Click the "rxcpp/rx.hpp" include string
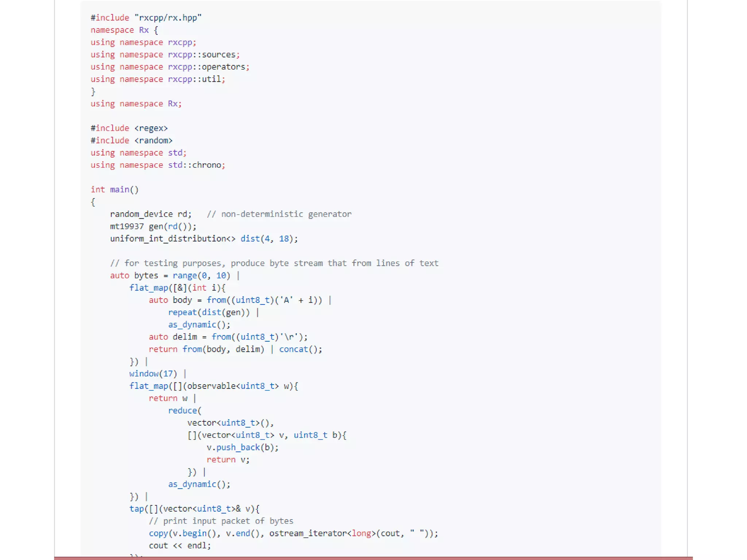The width and height of the screenshot is (747, 560). tap(168, 18)
